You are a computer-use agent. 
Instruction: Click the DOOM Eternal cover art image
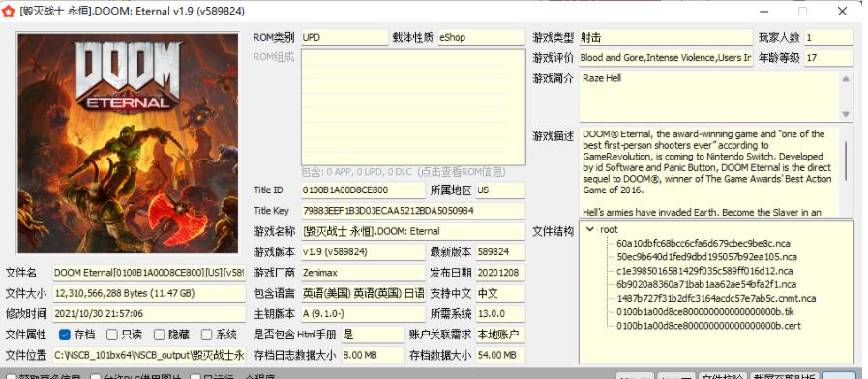128,143
